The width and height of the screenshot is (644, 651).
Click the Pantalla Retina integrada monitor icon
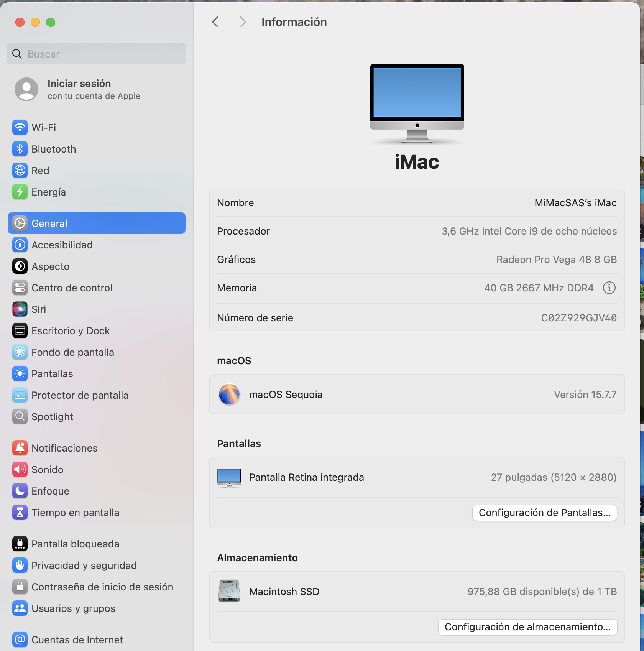tap(229, 478)
